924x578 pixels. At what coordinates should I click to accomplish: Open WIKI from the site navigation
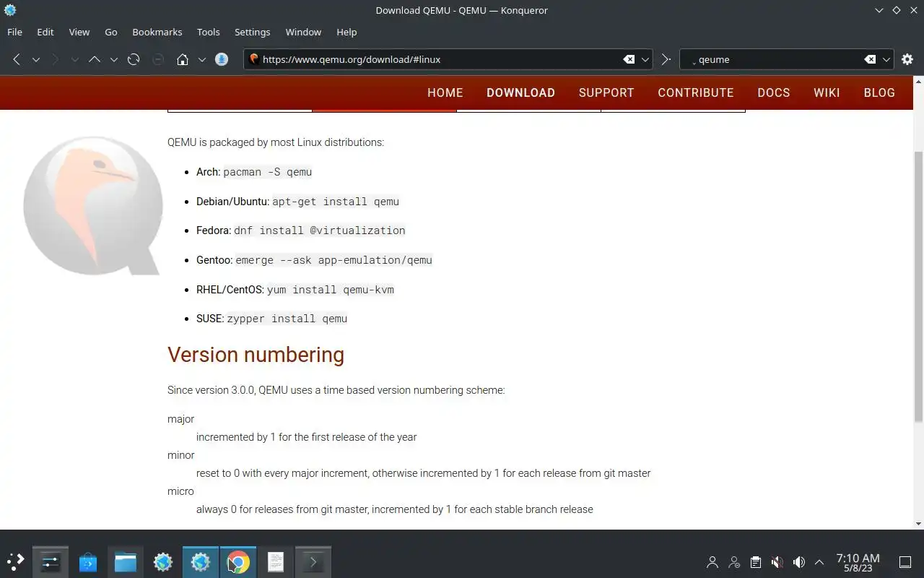(x=827, y=92)
